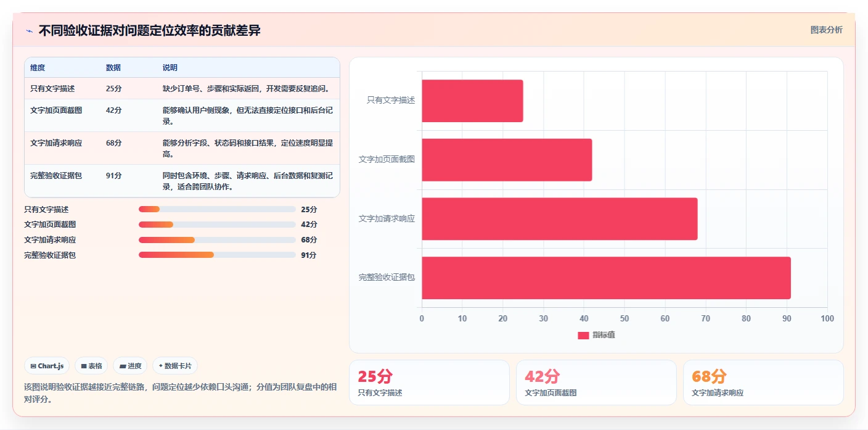Click the chart bar for 文字加请求响应

click(560, 219)
